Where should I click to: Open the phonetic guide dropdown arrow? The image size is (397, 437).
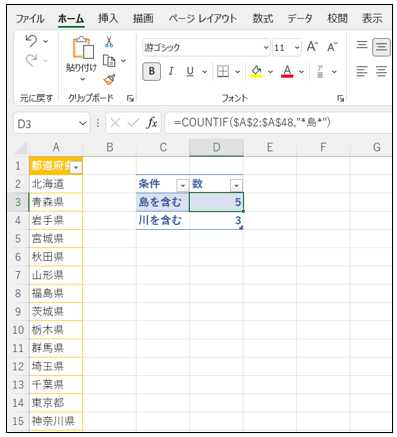(334, 72)
